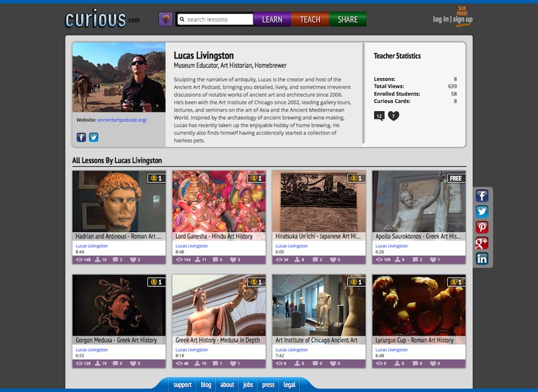Screen dimensions: 538x392
Task: Click the scrollbar beside the teacher bio
Action: [x=363, y=94]
